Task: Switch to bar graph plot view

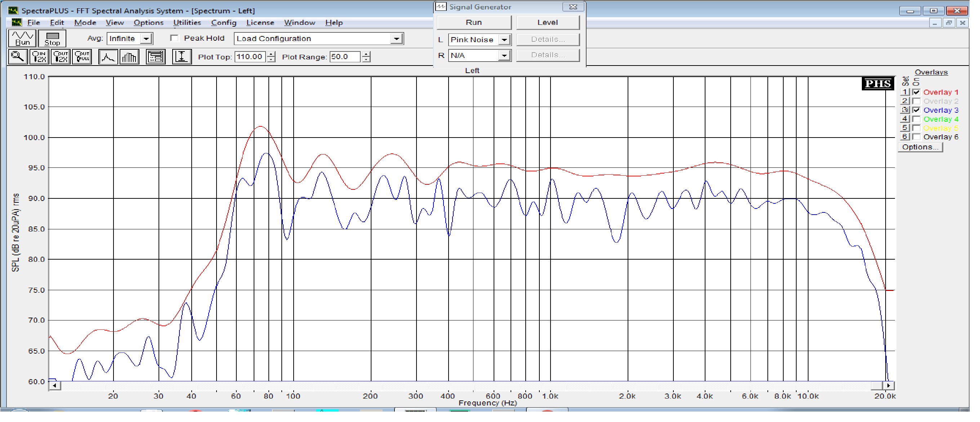Action: (x=129, y=57)
